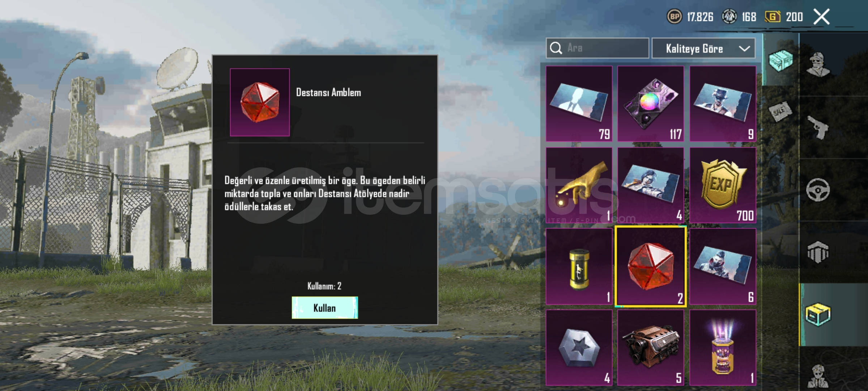Select the yellow canister item
The image size is (868, 391).
pos(579,266)
